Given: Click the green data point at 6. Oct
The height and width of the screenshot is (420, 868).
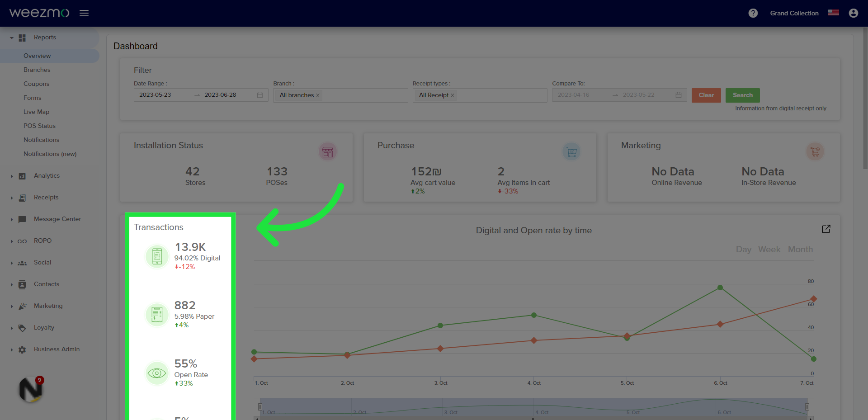Looking at the screenshot, I should pyautogui.click(x=720, y=288).
